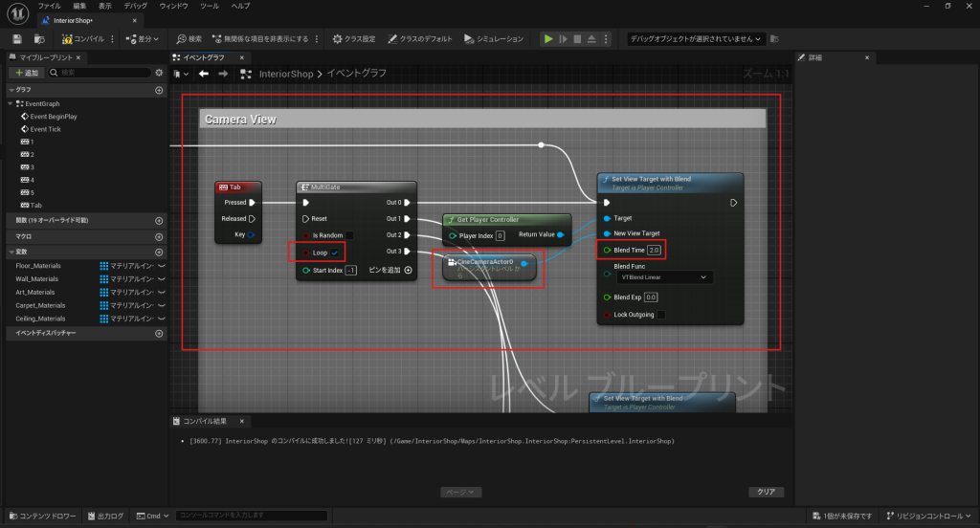
Task: Click the Blend Time value field
Action: pos(654,250)
